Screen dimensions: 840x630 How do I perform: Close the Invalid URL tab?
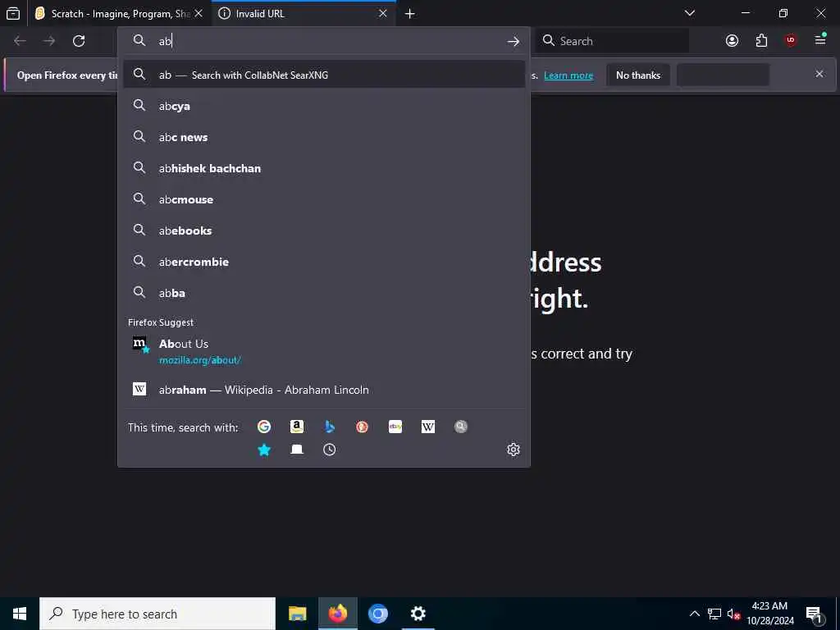pyautogui.click(x=383, y=13)
